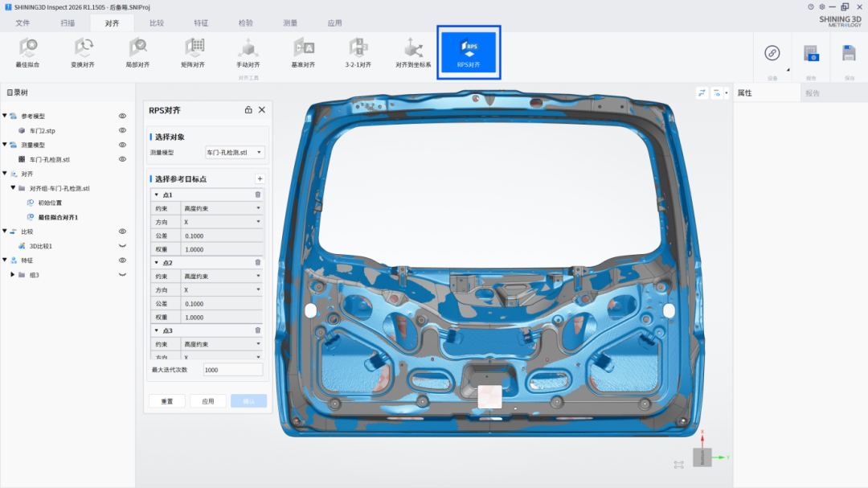Click the second view toolbar icon at viewport top right

pyautogui.click(x=717, y=93)
